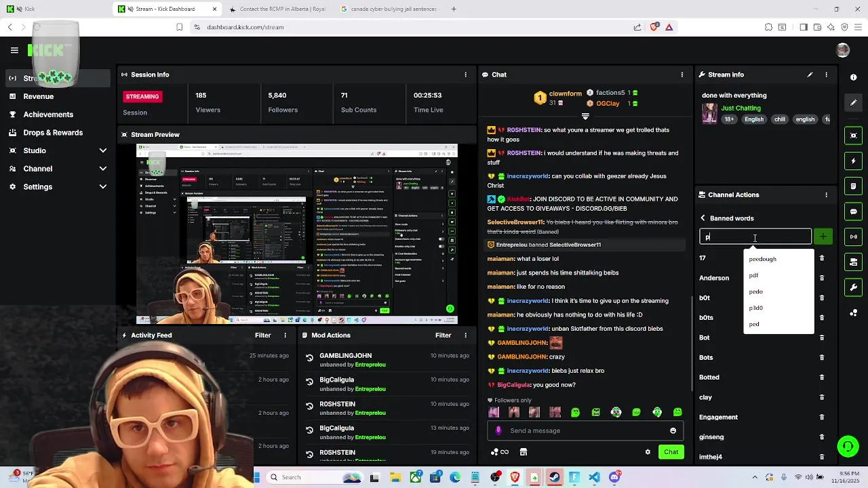The width and height of the screenshot is (868, 488).
Task: Select 'ped' autocomplete suggestion
Action: (778, 324)
